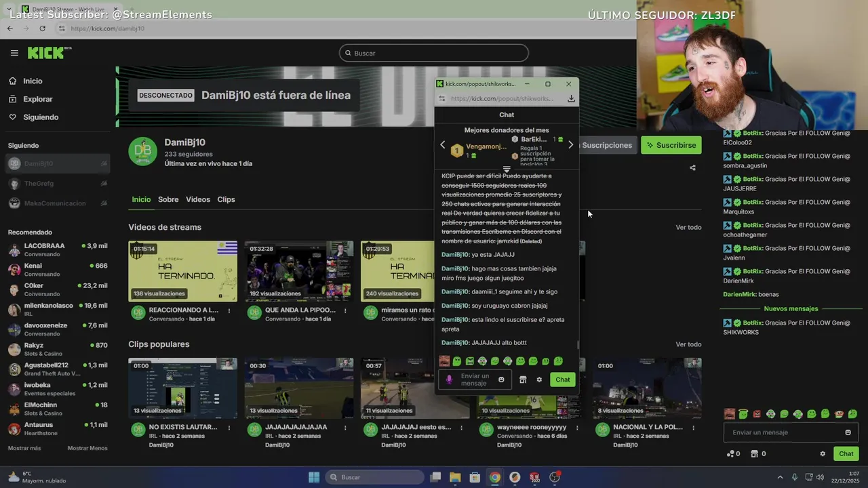Show previous donor in popout chat leaderboard
Screen dimensions: 868x488
tap(443, 145)
